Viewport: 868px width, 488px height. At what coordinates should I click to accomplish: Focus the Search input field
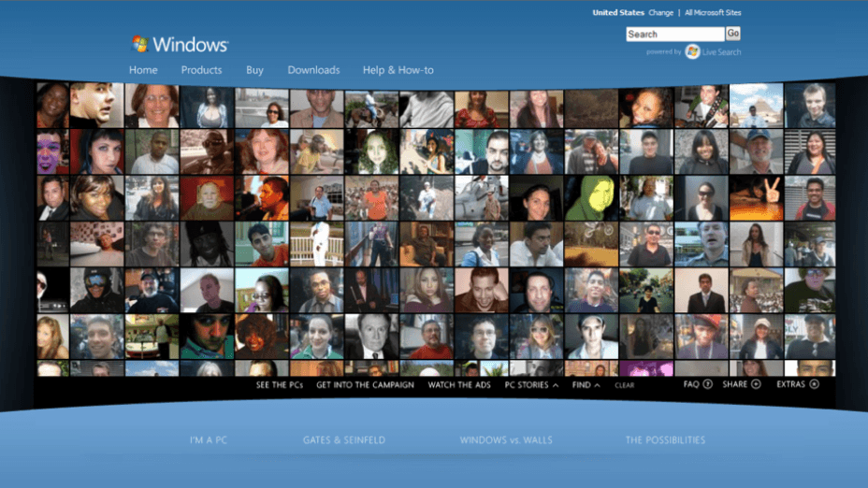675,35
